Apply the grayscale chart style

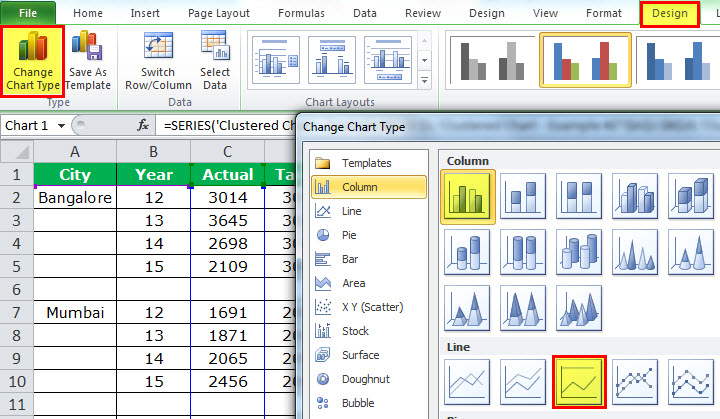point(492,60)
